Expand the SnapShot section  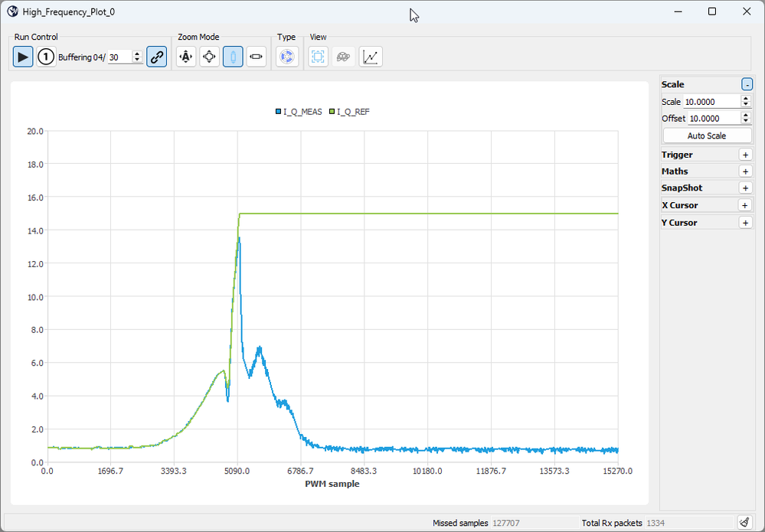[x=746, y=188]
